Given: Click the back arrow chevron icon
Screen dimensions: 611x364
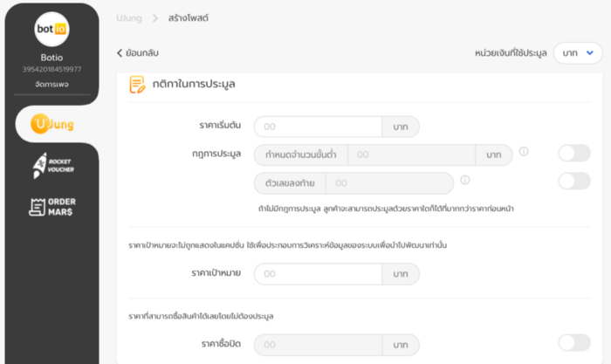Looking at the screenshot, I should (x=120, y=53).
